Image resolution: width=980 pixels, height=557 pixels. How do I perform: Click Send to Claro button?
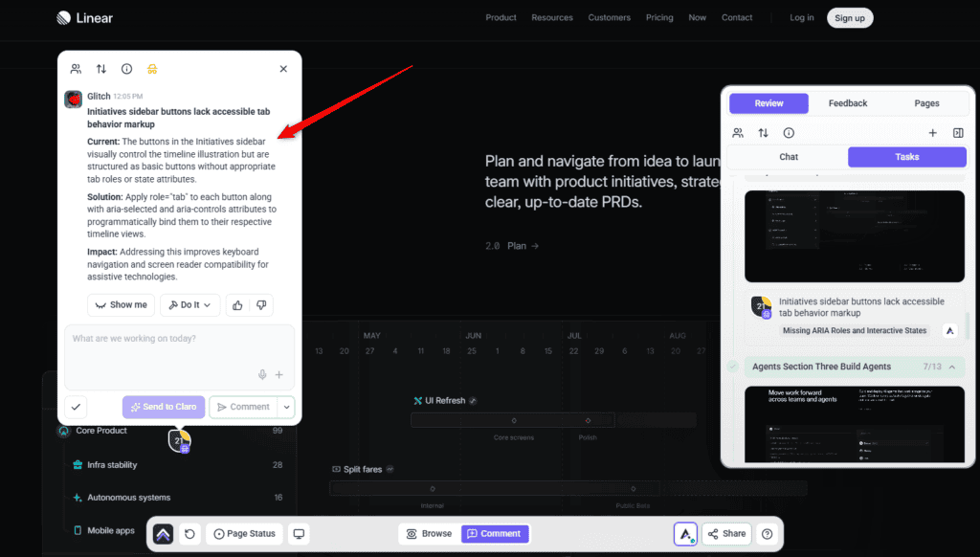tap(164, 407)
